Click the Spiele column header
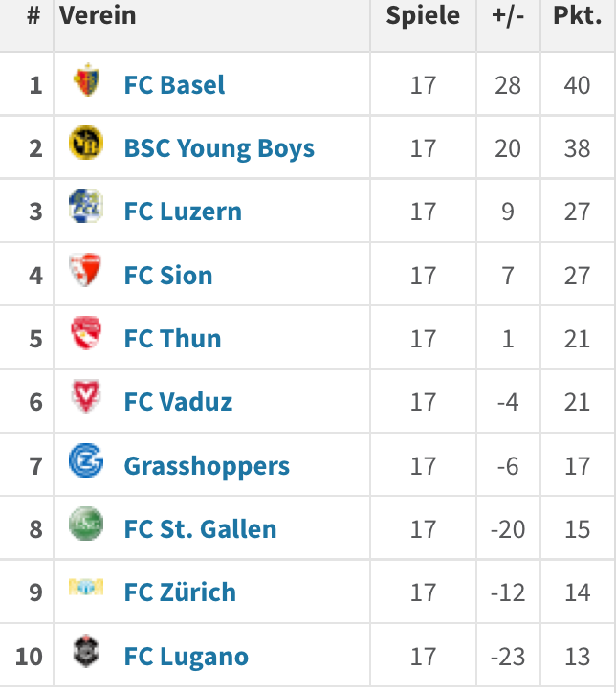The image size is (616, 693). tap(423, 16)
